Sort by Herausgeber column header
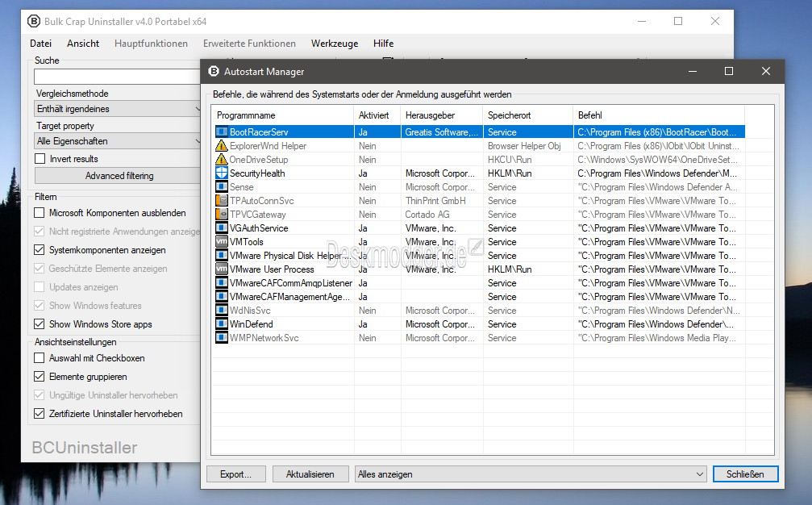812x505 pixels. click(x=442, y=115)
